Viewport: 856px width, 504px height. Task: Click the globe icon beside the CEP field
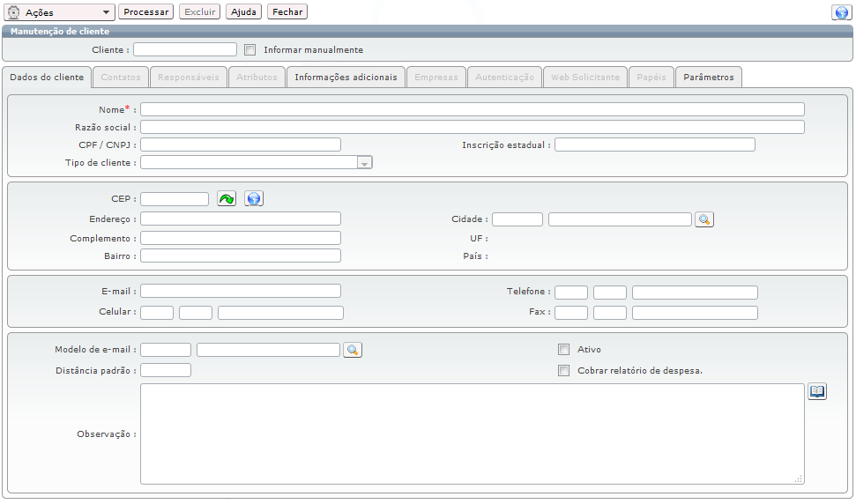click(254, 199)
